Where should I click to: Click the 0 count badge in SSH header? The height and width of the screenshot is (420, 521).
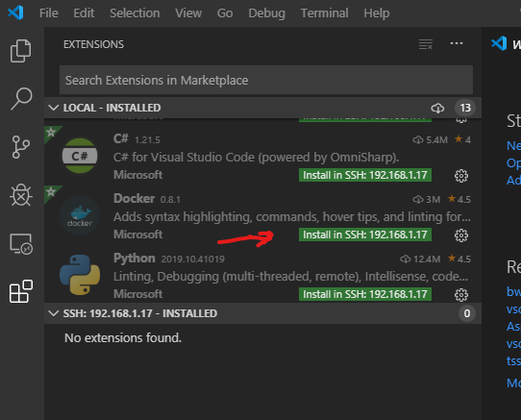click(x=467, y=313)
